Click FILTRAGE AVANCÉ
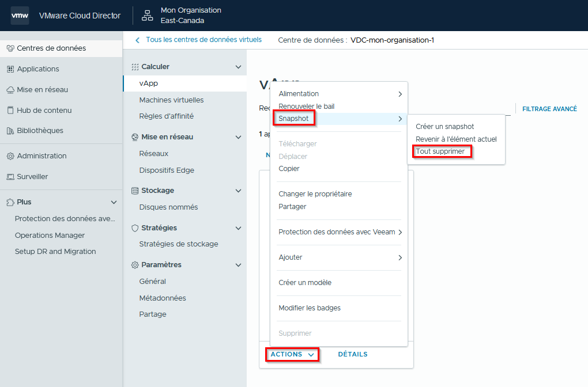The width and height of the screenshot is (588, 387). tap(549, 109)
